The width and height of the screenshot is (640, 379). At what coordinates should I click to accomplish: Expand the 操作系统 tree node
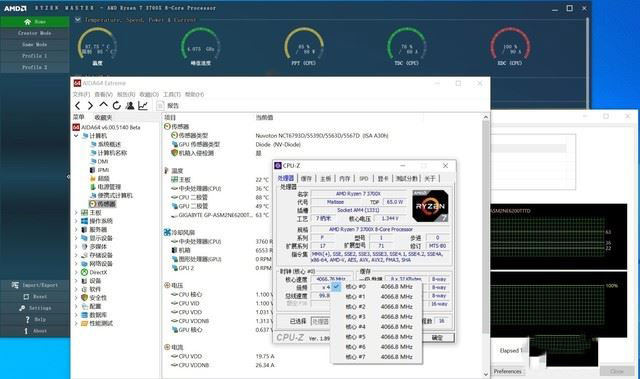(76, 221)
